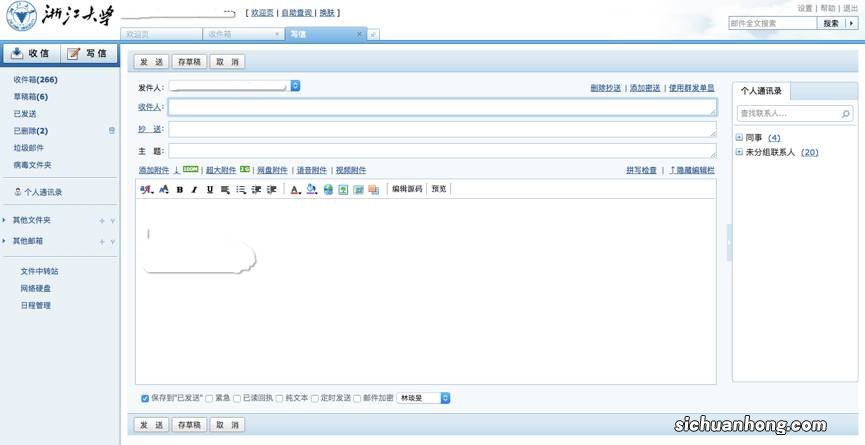
Task: Apply underline formatting in editor
Action: [x=210, y=190]
